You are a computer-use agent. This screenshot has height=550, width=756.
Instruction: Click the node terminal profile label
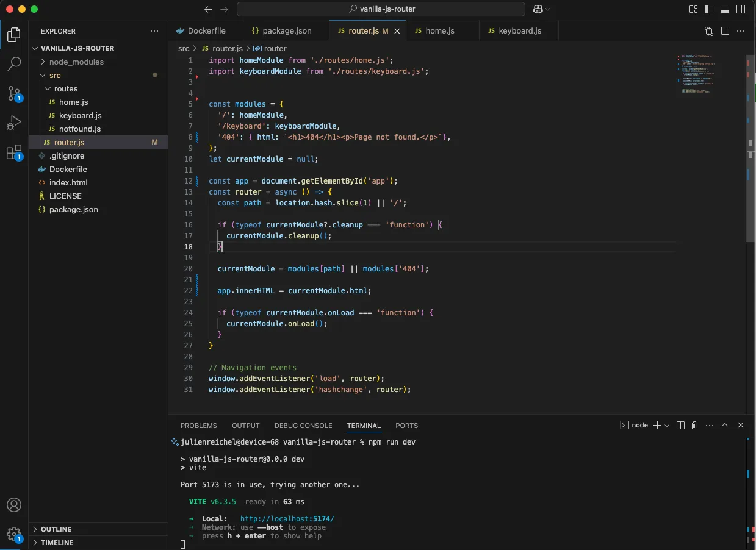tap(634, 426)
